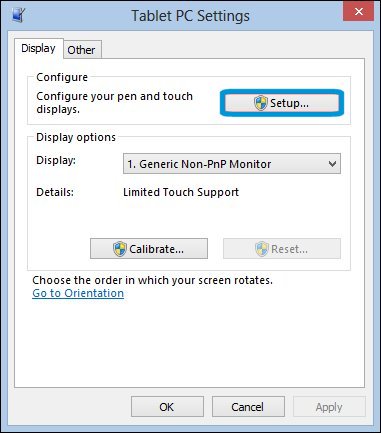Close the Tablet PC Settings dialog
The height and width of the screenshot is (433, 381).
click(358, 12)
